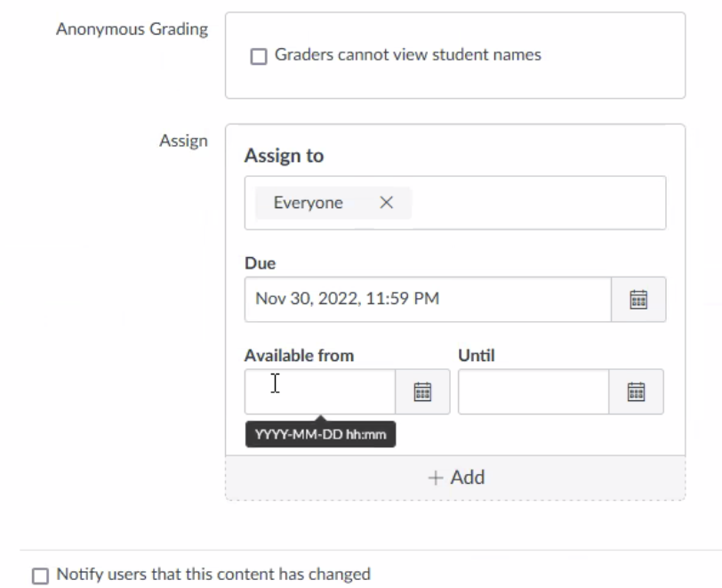Click the Until field label

click(477, 356)
